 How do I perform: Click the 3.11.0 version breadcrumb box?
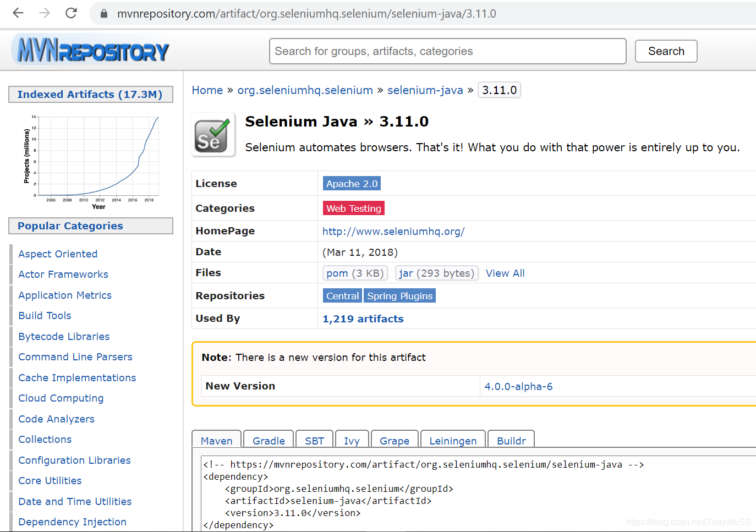coord(499,90)
